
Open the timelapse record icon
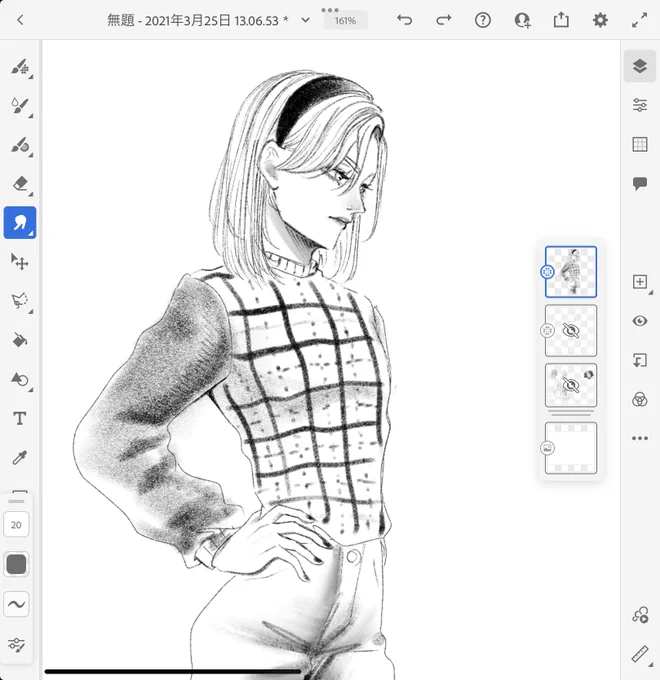click(640, 615)
